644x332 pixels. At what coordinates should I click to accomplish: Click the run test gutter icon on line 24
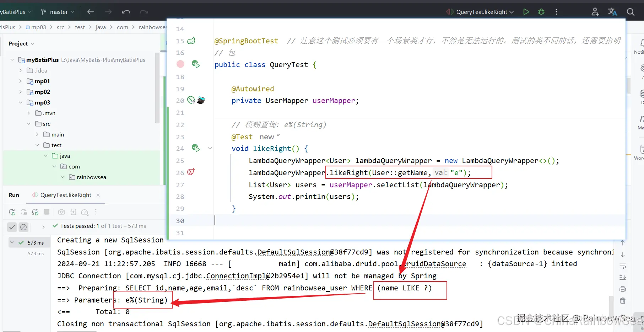click(196, 148)
